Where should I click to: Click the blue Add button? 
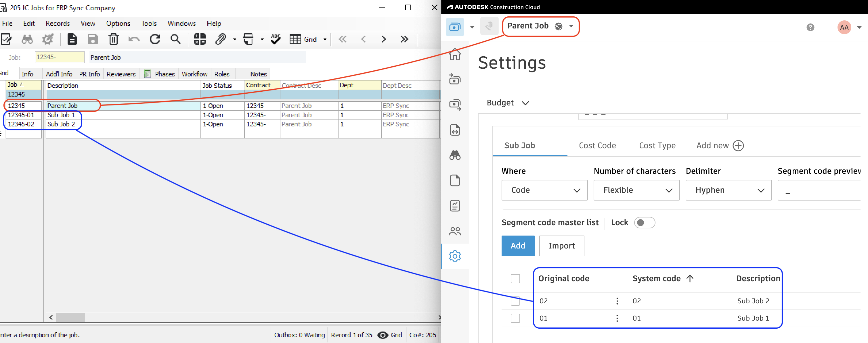tap(518, 246)
